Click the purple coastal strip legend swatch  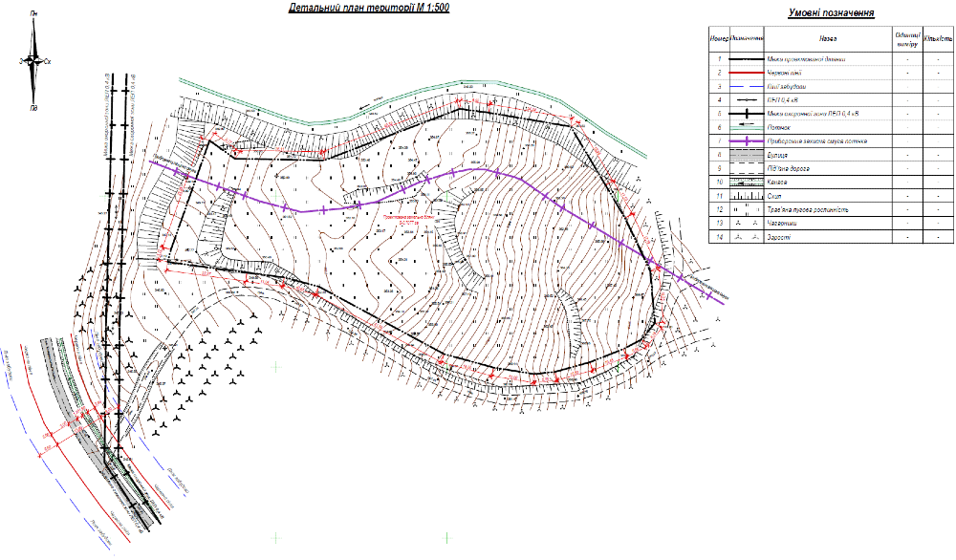[x=748, y=140]
